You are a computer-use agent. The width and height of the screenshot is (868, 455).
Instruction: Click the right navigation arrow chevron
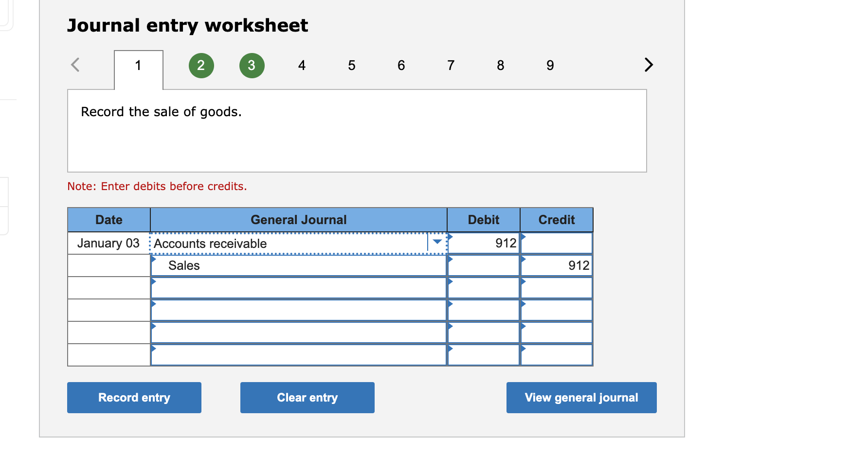pyautogui.click(x=648, y=65)
